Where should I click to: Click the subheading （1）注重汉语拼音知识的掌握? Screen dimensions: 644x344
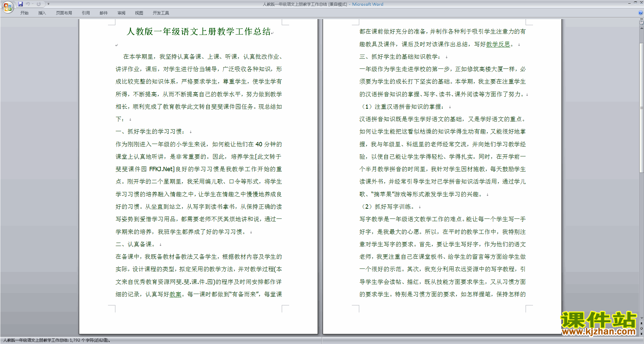point(402,107)
